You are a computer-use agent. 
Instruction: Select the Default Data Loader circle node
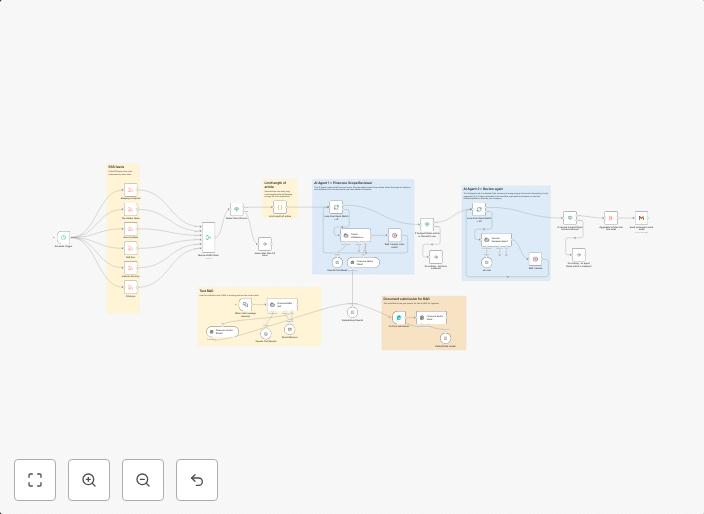445,338
